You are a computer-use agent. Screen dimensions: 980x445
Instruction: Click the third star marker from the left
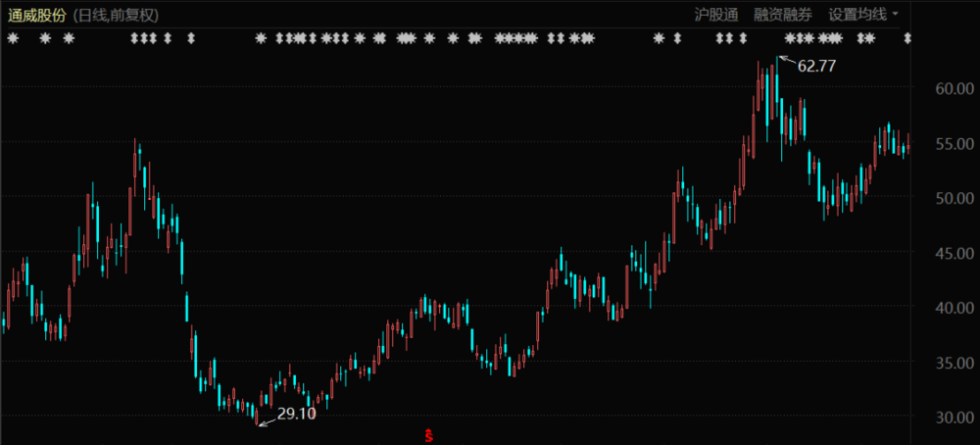click(x=69, y=38)
